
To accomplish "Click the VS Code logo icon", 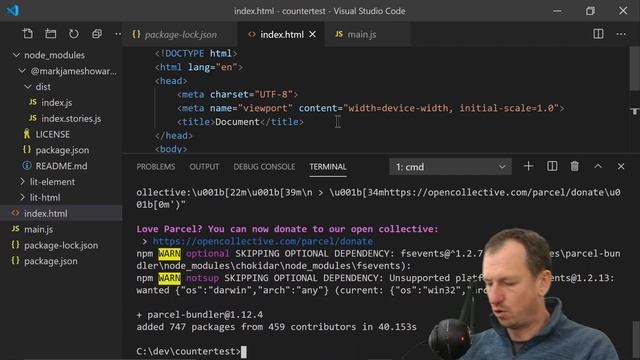I will [x=13, y=10].
